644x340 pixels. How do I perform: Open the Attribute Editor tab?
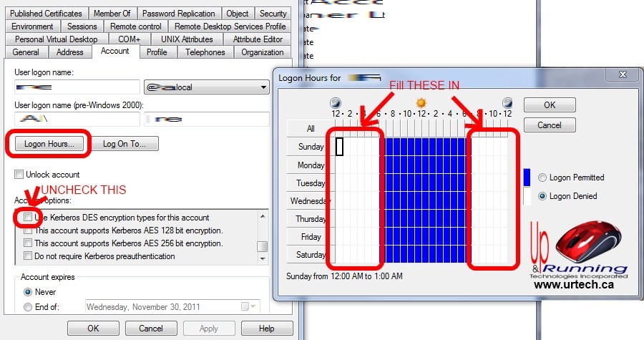[258, 39]
